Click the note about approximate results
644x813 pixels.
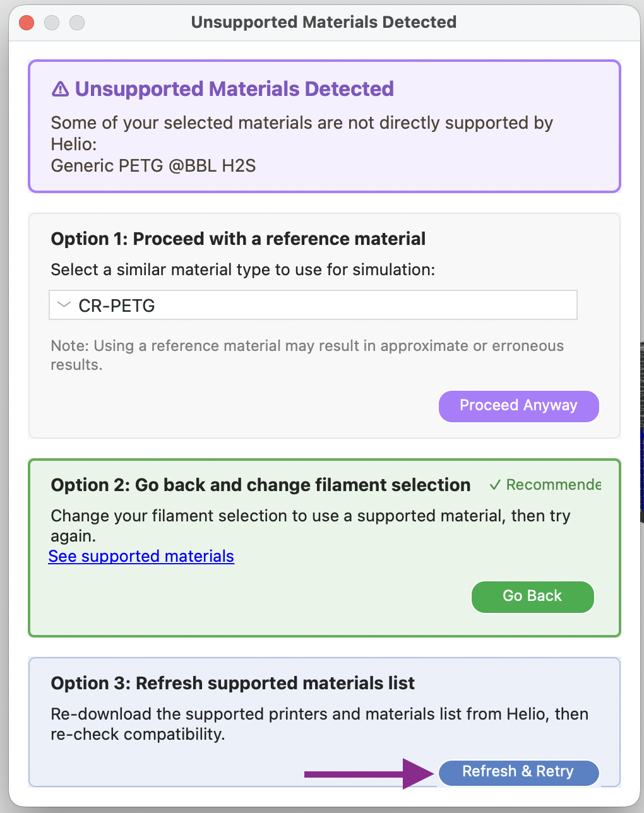click(307, 355)
